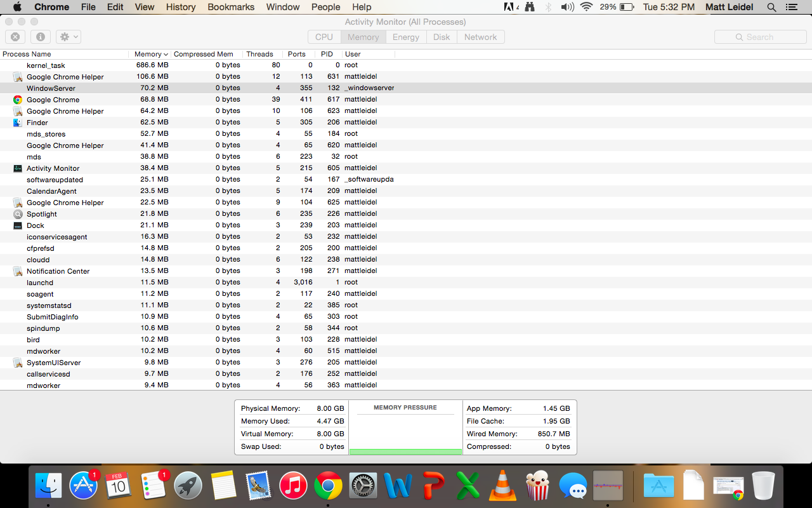Select the Finder process row icon
The image size is (812, 508).
(18, 123)
